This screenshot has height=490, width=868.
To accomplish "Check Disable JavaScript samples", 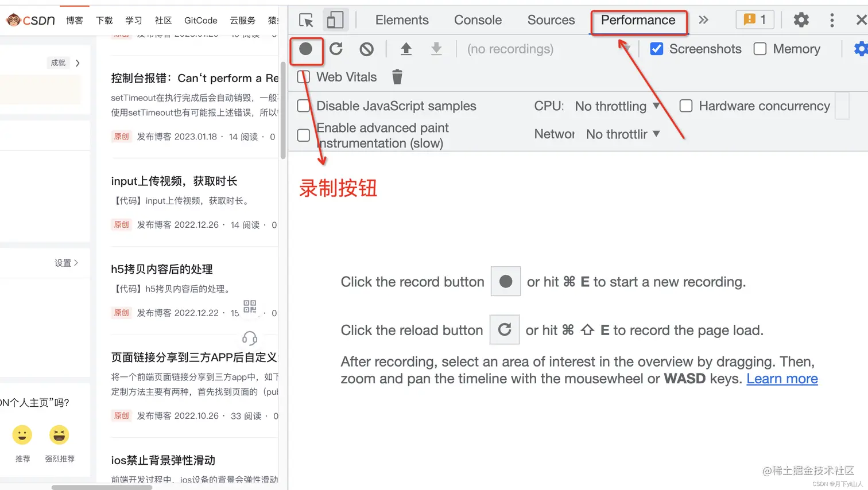I will pos(304,106).
